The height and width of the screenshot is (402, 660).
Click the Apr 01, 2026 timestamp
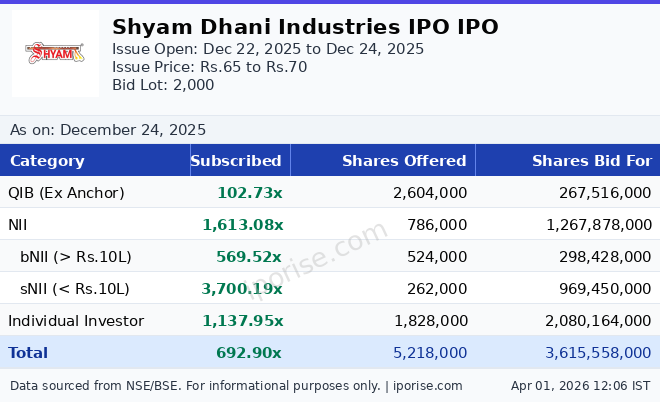[x=580, y=385]
